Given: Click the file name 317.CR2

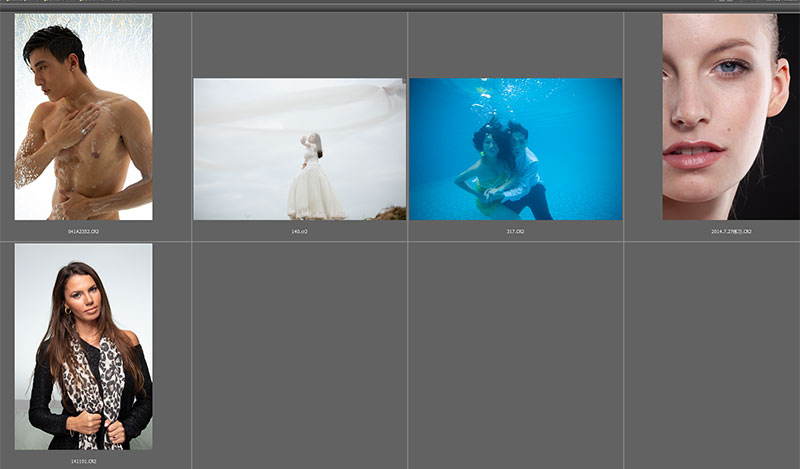Looking at the screenshot, I should tap(515, 232).
